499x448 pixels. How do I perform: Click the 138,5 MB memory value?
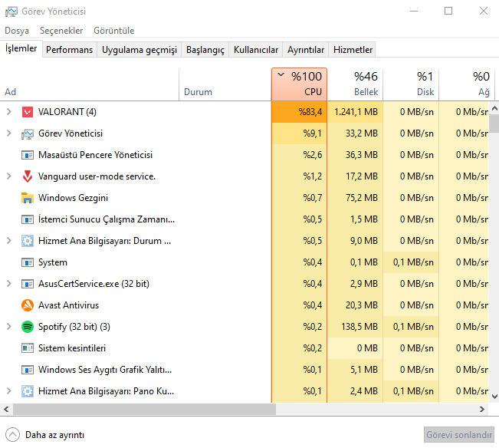point(359,327)
